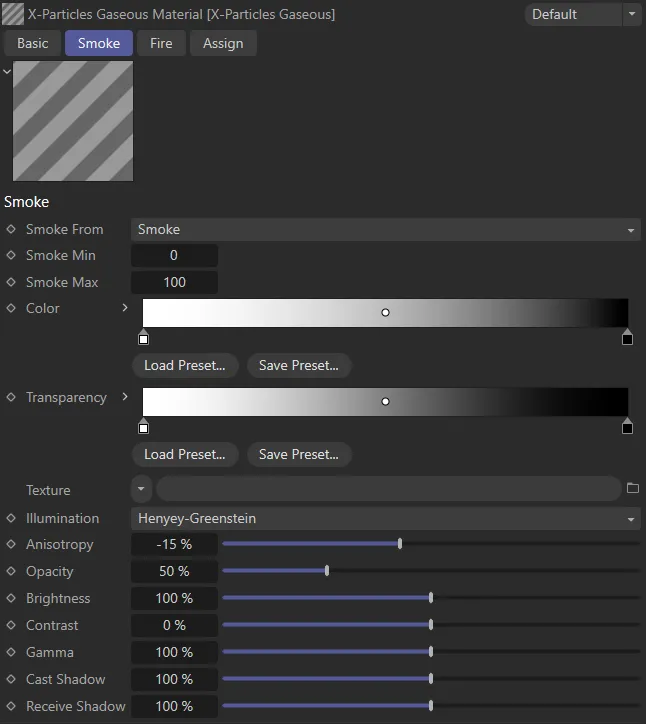Toggle keyframe diamond for Brightness
Viewport: 646px width, 724px height.
pyautogui.click(x=11, y=598)
